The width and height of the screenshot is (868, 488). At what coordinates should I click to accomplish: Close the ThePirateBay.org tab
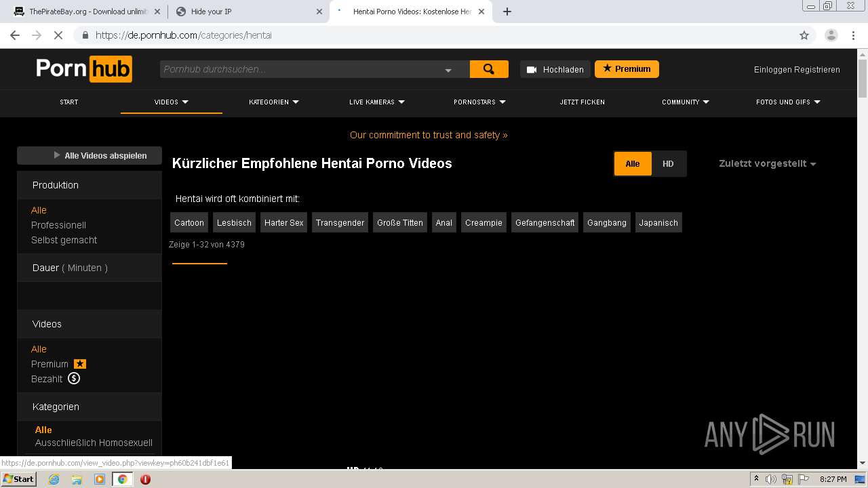click(157, 12)
